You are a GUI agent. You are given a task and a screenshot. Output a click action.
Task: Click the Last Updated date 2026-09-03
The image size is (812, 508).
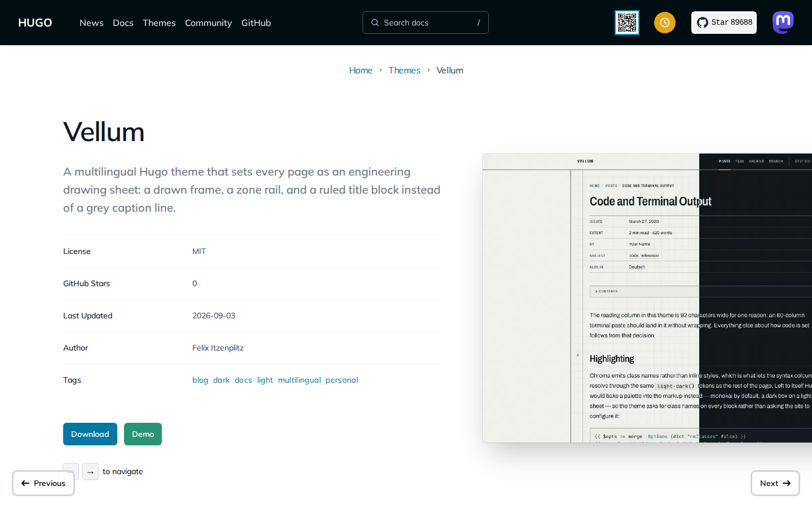pyautogui.click(x=214, y=316)
